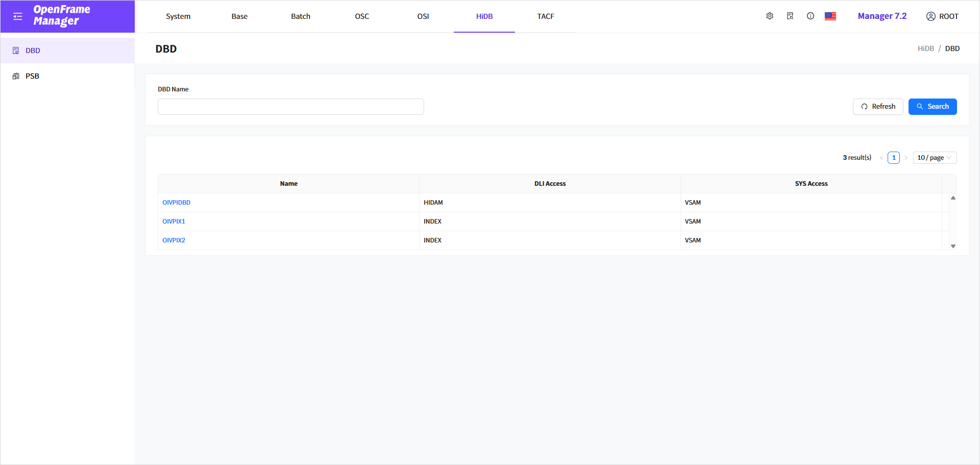Focus the DBD Name input field
The height and width of the screenshot is (465, 980).
[290, 107]
